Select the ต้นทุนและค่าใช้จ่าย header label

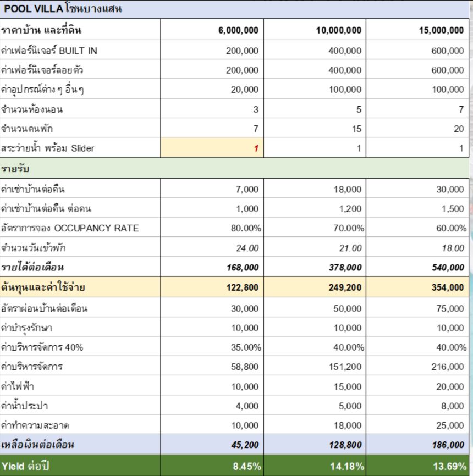[x=43, y=287]
